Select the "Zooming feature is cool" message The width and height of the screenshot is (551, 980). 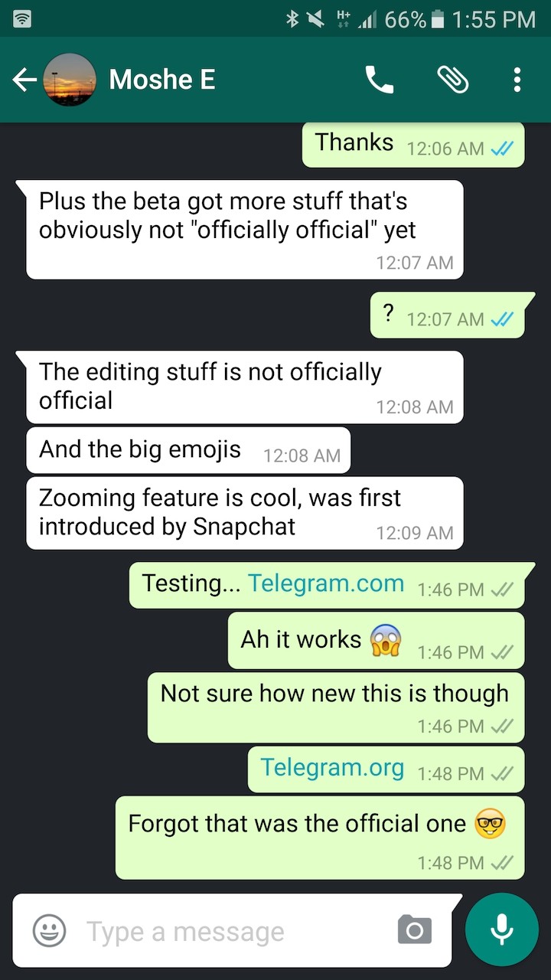click(245, 513)
